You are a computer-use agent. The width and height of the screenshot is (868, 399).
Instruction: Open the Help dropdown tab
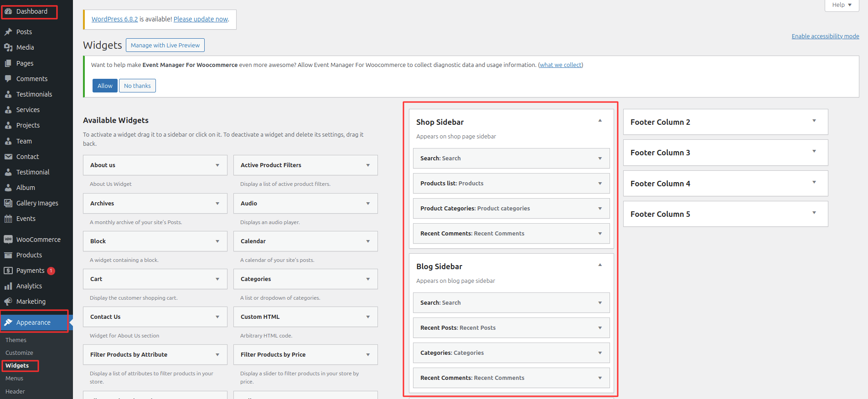pyautogui.click(x=842, y=5)
